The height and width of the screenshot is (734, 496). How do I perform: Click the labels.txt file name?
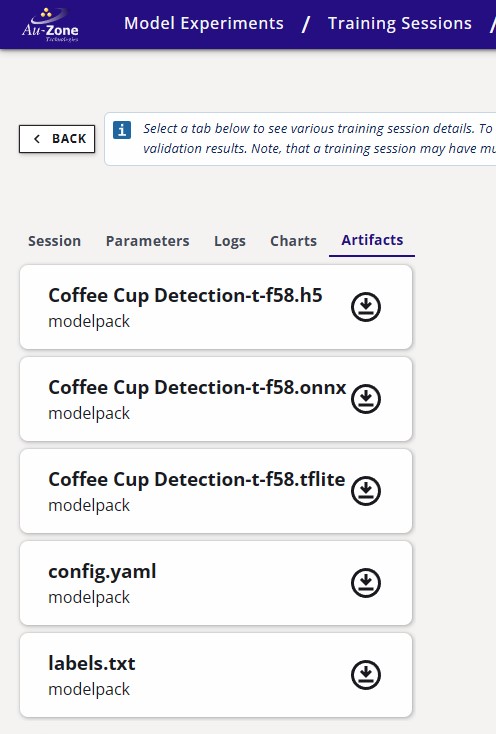click(x=92, y=663)
